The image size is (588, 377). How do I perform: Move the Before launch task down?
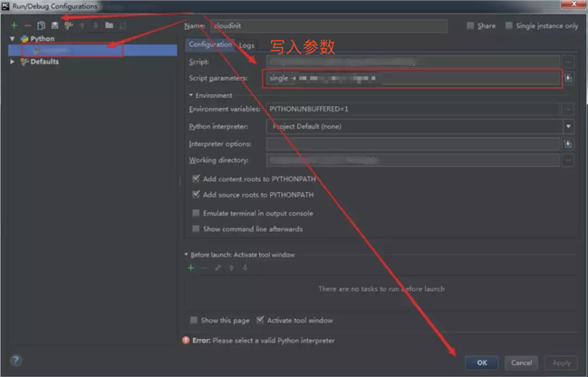coord(245,268)
